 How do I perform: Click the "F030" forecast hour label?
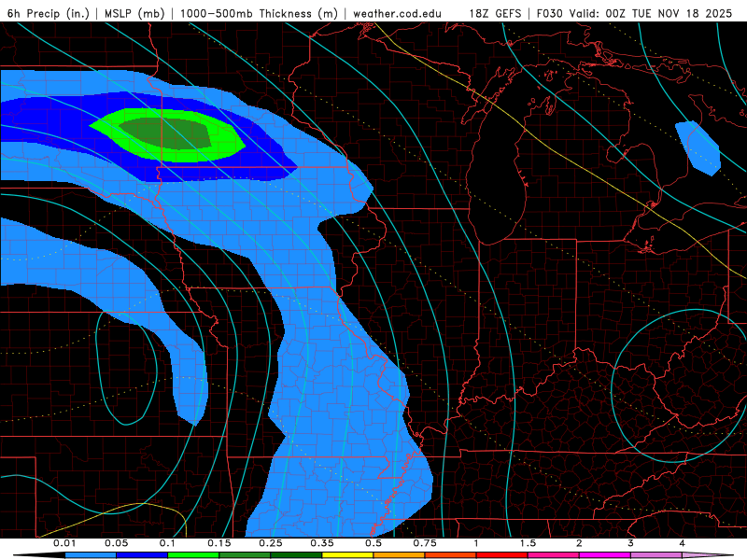[x=550, y=13]
